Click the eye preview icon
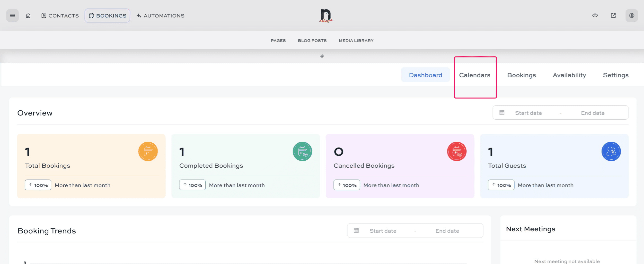 595,16
